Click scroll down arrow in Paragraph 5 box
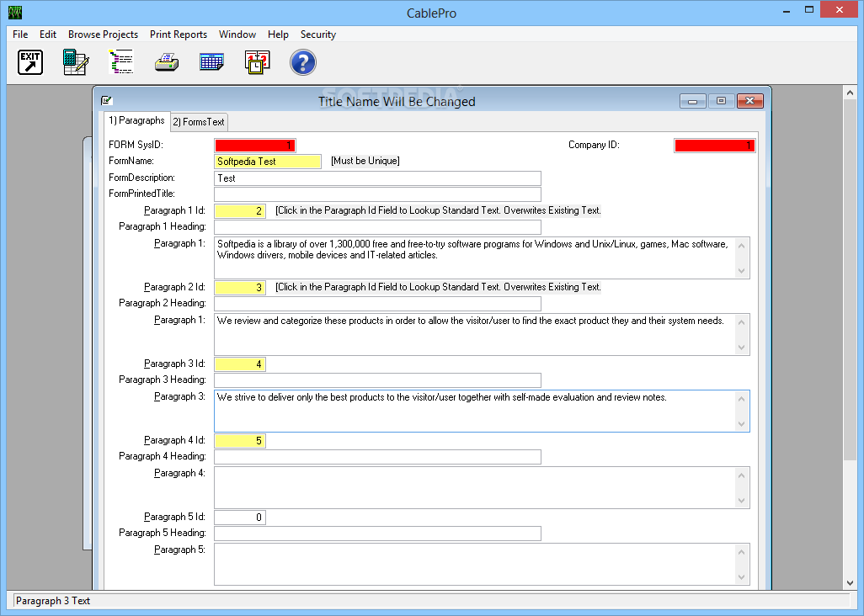This screenshot has width=864, height=616. [742, 576]
